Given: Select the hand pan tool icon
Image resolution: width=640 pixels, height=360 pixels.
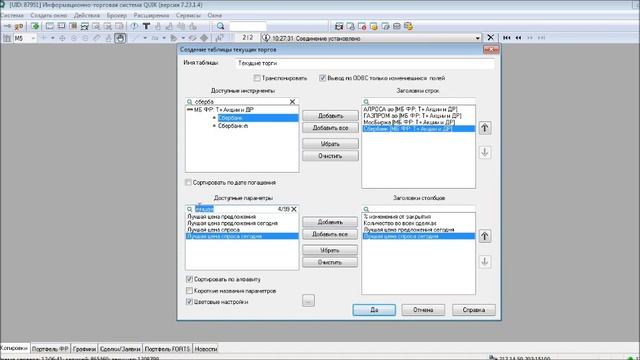Looking at the screenshot, I should pyautogui.click(x=120, y=38).
